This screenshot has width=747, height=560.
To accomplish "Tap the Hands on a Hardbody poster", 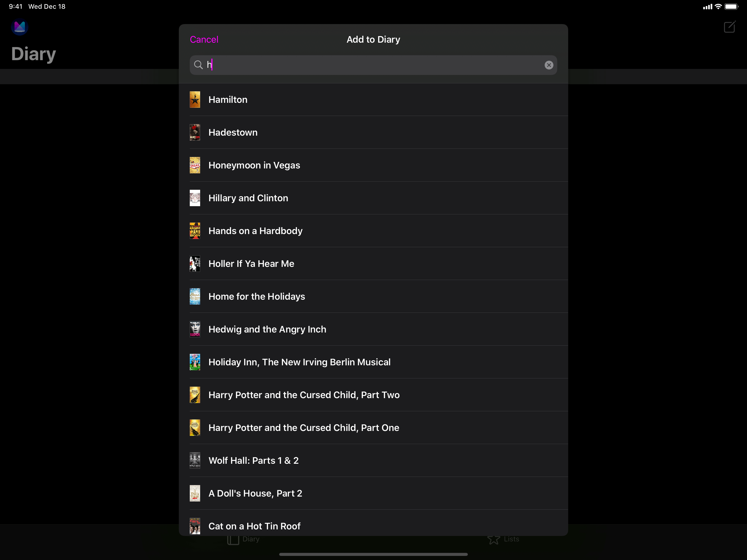I will point(195,231).
